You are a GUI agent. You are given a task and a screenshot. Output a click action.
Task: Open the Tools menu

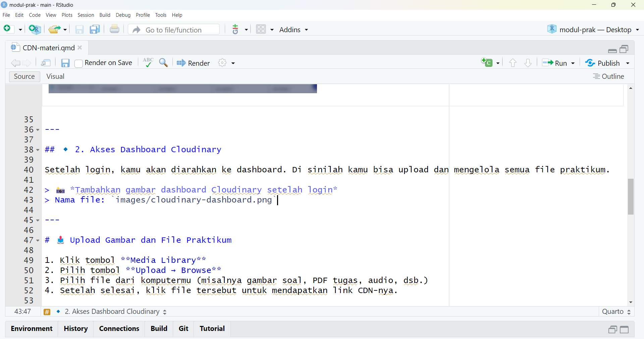[161, 15]
